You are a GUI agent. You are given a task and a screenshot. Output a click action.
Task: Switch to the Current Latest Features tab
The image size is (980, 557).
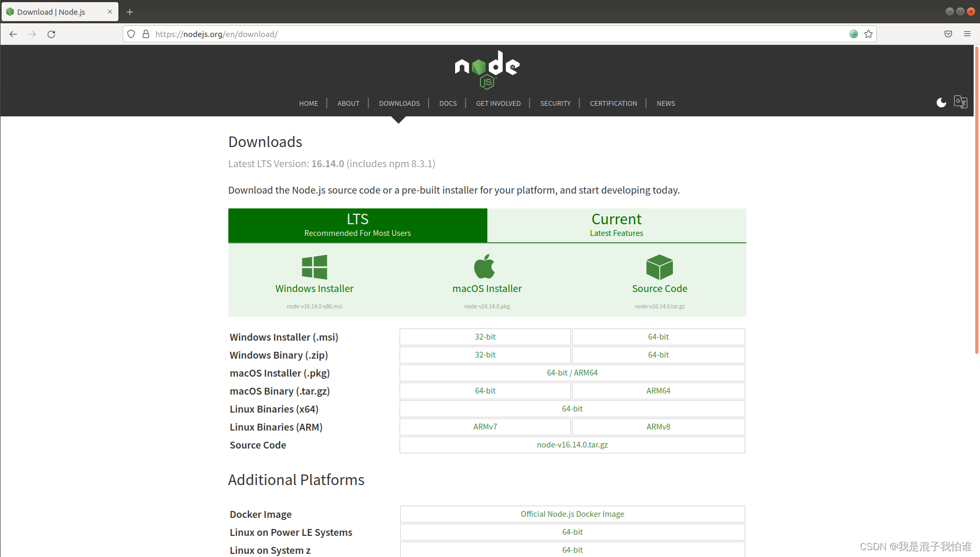(617, 225)
